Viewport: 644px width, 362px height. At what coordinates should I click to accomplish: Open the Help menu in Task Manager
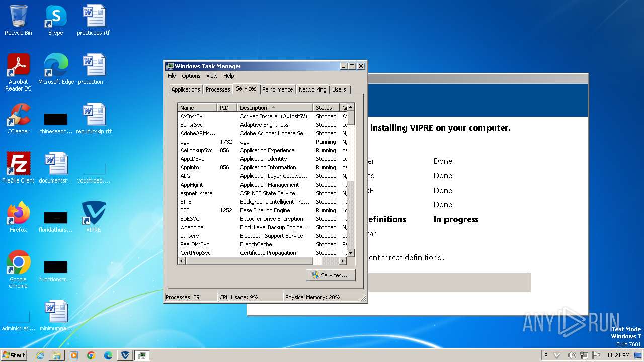[229, 76]
